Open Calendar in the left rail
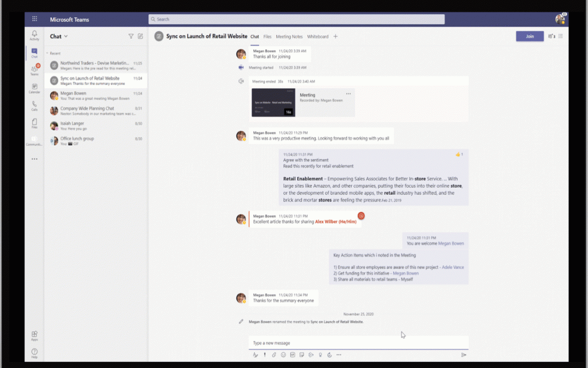Image resolution: width=588 pixels, height=368 pixels. tap(34, 88)
